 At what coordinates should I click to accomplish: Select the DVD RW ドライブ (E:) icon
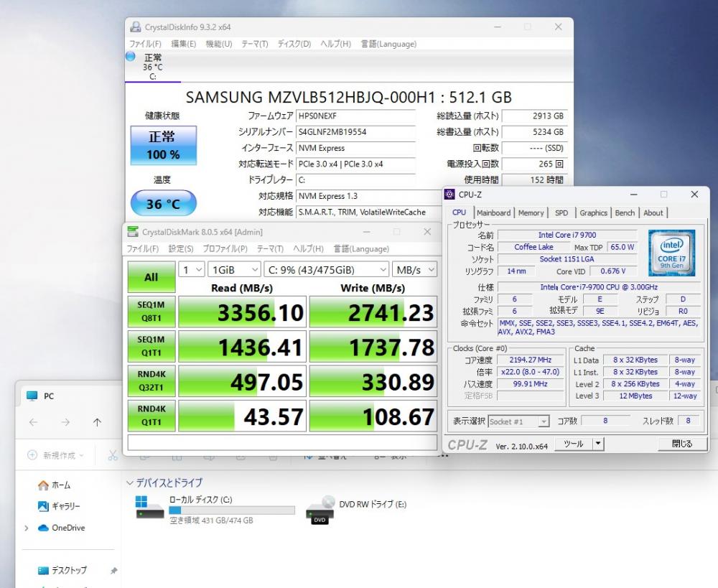(320, 509)
